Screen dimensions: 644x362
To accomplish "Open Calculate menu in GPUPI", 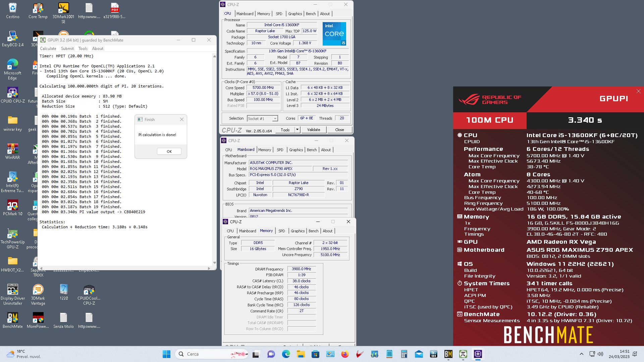I will tap(48, 49).
